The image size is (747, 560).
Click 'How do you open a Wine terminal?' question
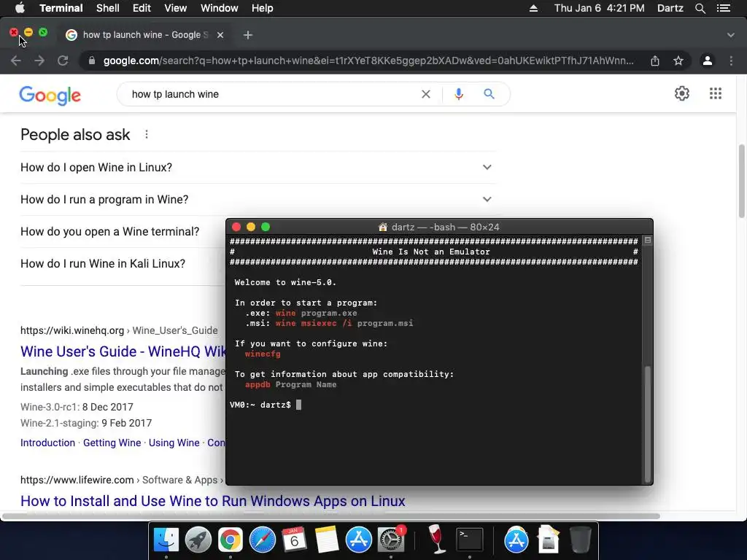(110, 231)
